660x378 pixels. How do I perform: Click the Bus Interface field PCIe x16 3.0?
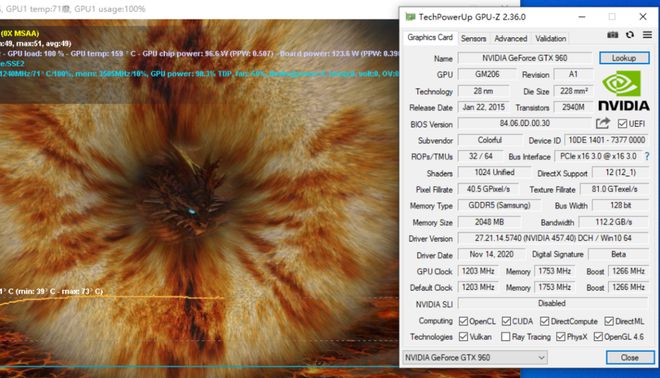(598, 156)
